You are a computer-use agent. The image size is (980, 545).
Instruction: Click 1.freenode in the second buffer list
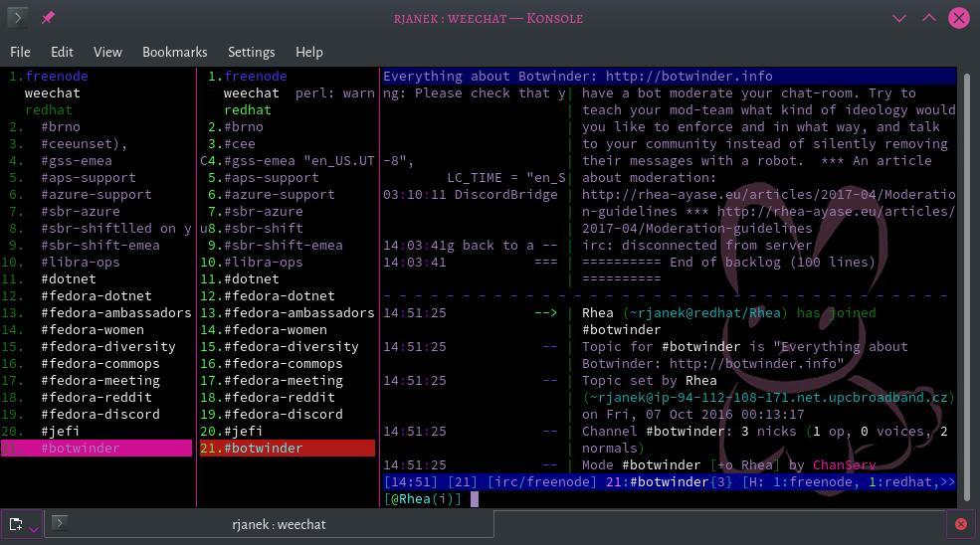pos(248,77)
